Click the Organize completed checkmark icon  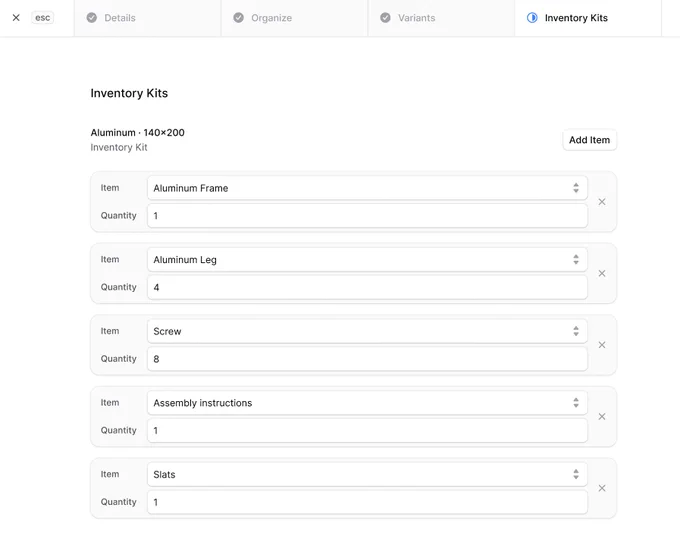tap(239, 18)
